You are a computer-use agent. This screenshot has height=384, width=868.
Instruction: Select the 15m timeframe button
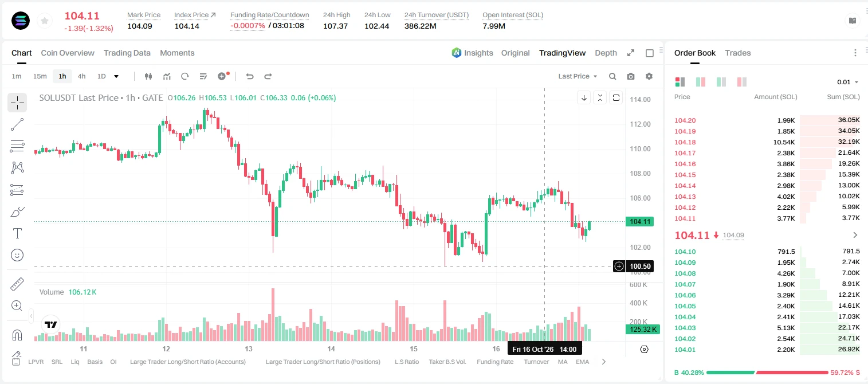(40, 76)
